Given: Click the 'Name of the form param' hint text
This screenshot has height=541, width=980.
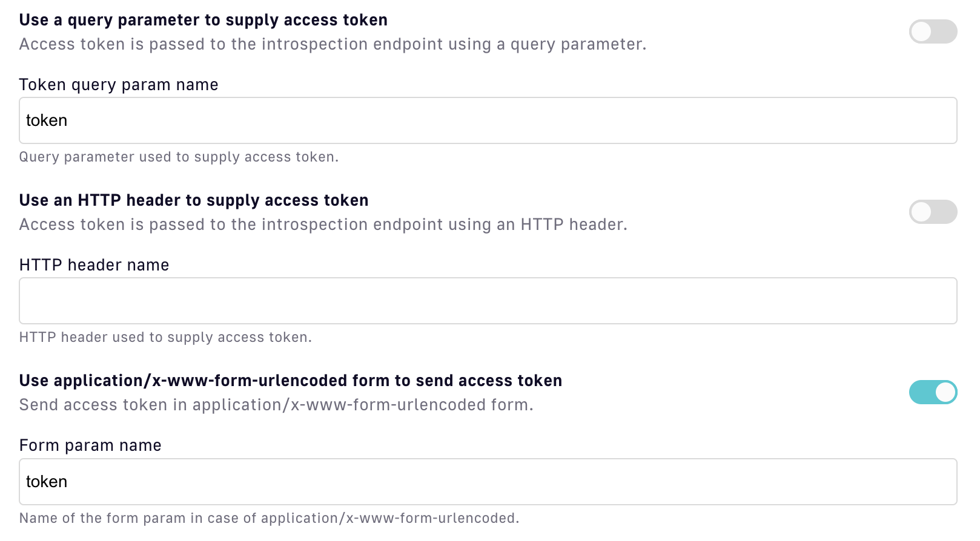Looking at the screenshot, I should click(x=269, y=518).
